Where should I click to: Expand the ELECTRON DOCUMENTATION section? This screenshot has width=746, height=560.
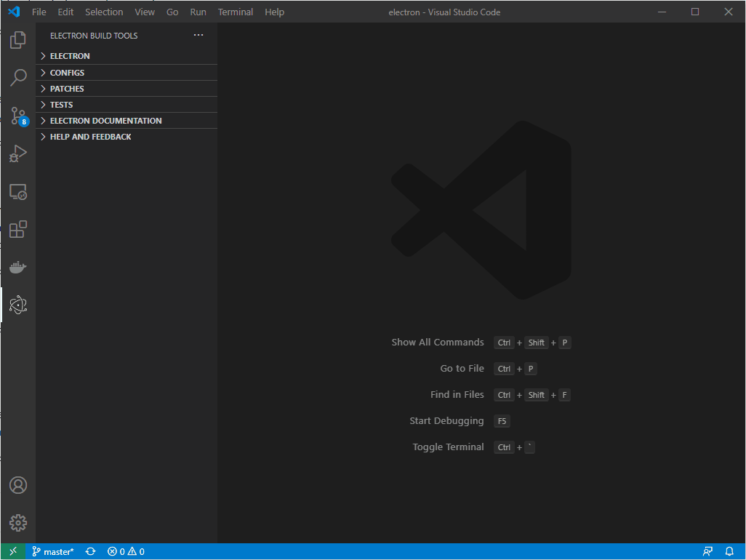pyautogui.click(x=105, y=121)
